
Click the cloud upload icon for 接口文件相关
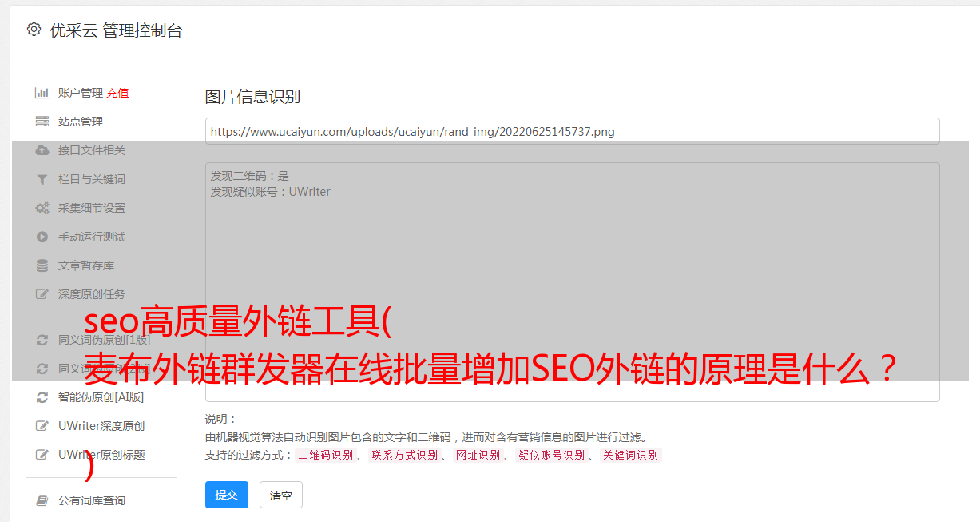click(x=42, y=150)
